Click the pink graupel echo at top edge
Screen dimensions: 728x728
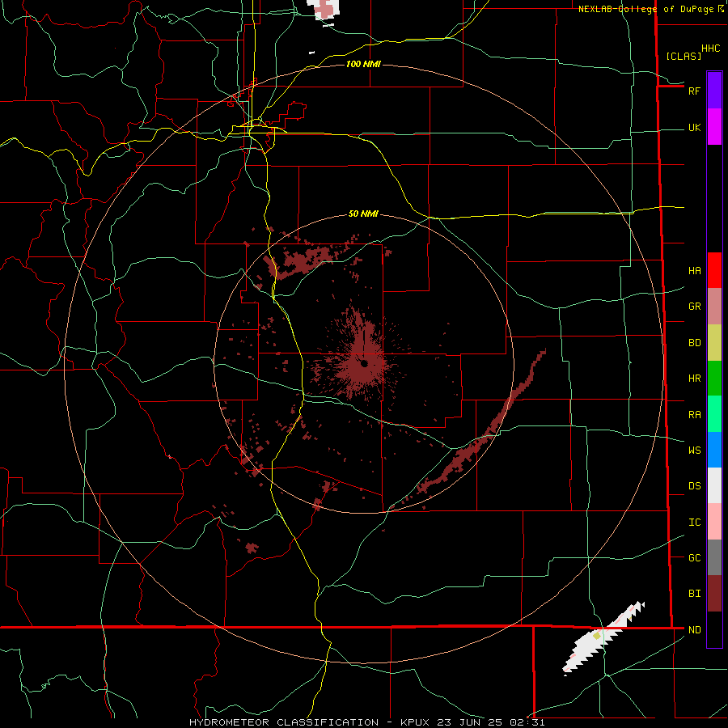coord(325,9)
